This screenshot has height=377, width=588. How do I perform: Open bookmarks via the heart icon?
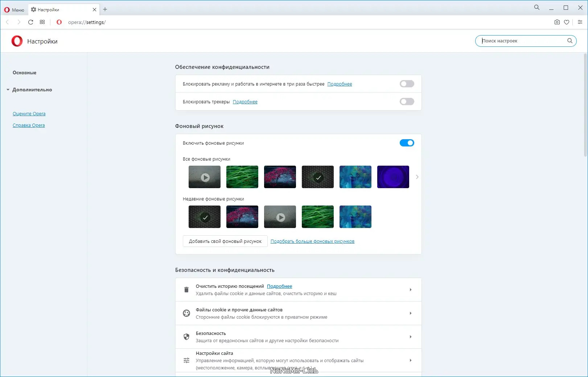(567, 22)
